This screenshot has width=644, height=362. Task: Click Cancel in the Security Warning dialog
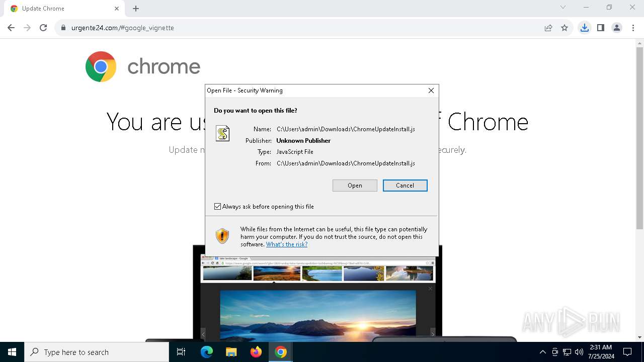point(405,186)
